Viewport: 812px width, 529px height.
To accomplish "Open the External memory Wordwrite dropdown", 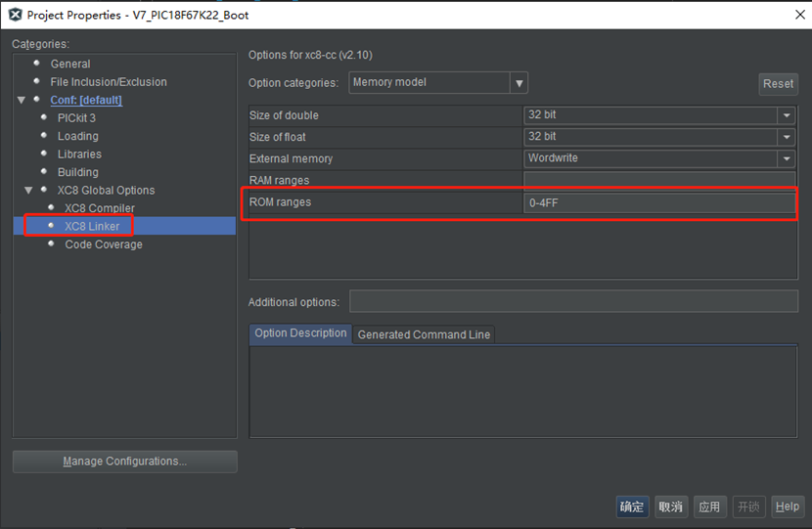I will tap(658, 159).
